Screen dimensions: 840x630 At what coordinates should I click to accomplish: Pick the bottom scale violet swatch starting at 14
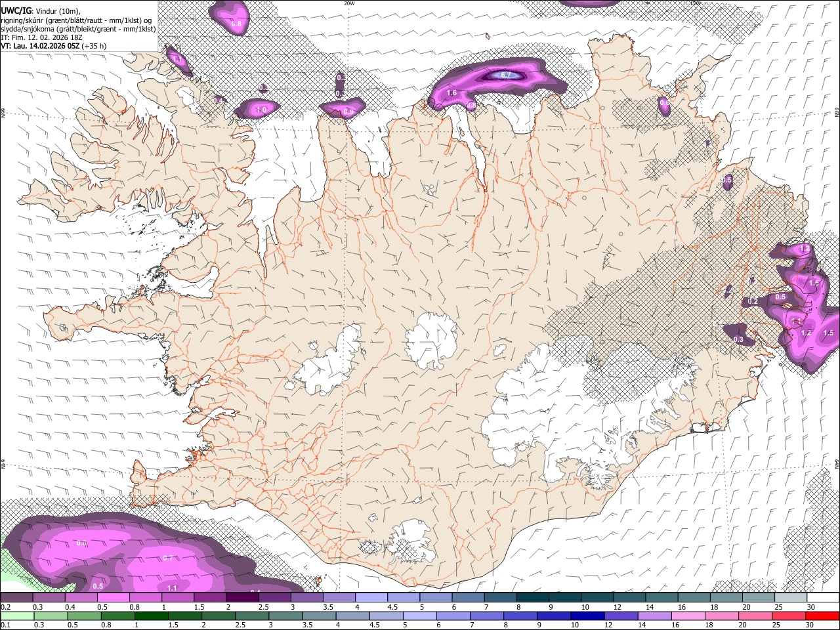pyautogui.click(x=656, y=616)
